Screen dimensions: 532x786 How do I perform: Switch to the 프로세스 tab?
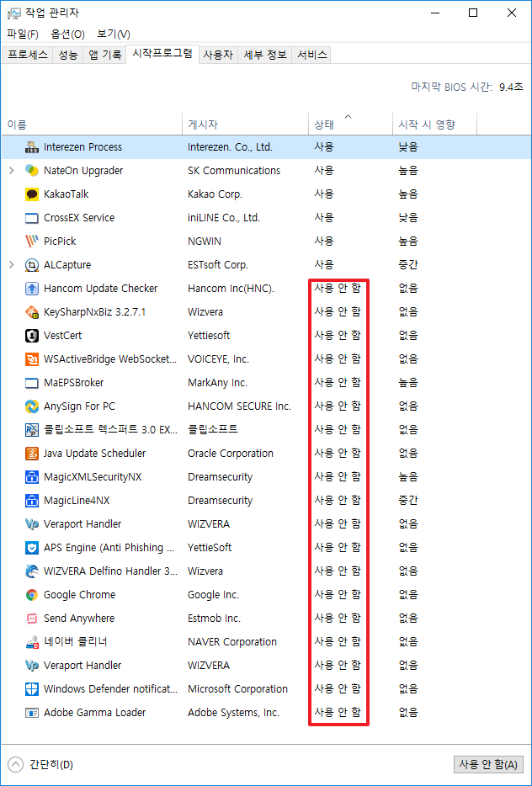28,56
